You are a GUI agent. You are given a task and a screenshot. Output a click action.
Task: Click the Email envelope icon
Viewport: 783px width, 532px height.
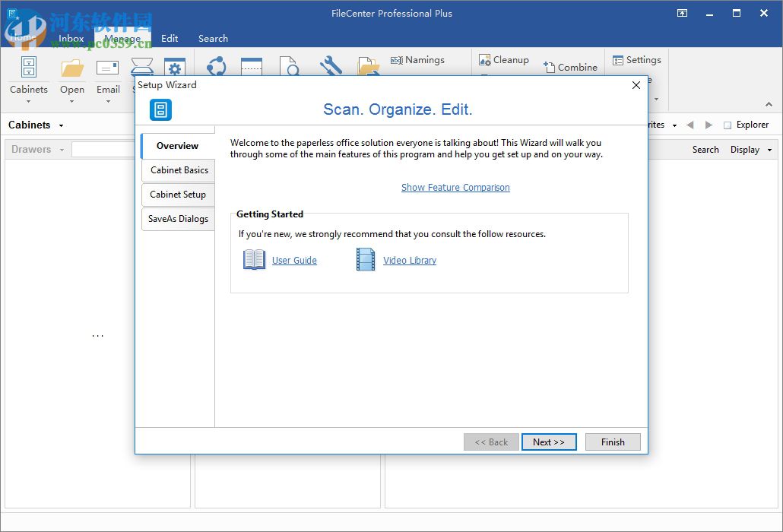coord(108,68)
